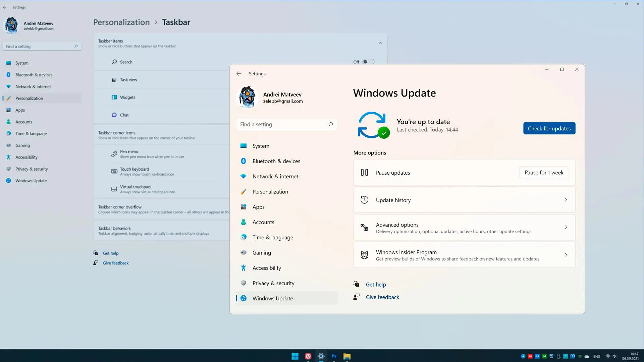Focus background window Find a setting field
This screenshot has width=644, height=362.
point(42,46)
